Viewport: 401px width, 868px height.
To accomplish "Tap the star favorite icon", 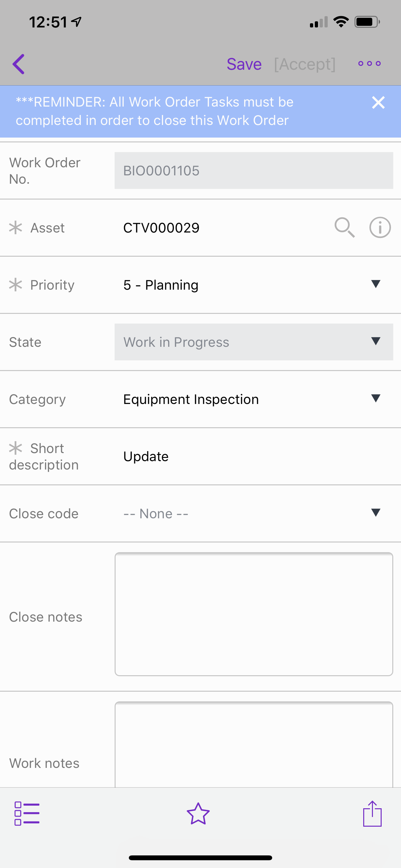I will pos(198,813).
